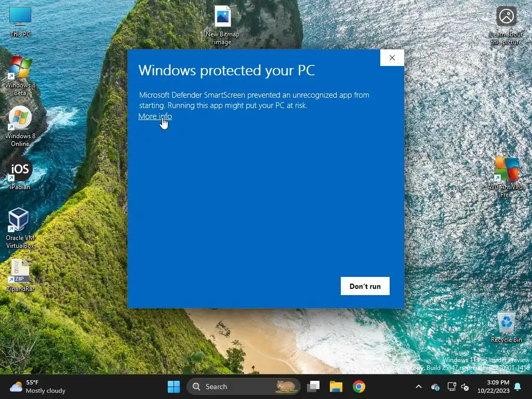Select the Oracle VM VirtualBox shortcut
Screen dimensions: 532x399
[x=20, y=228]
